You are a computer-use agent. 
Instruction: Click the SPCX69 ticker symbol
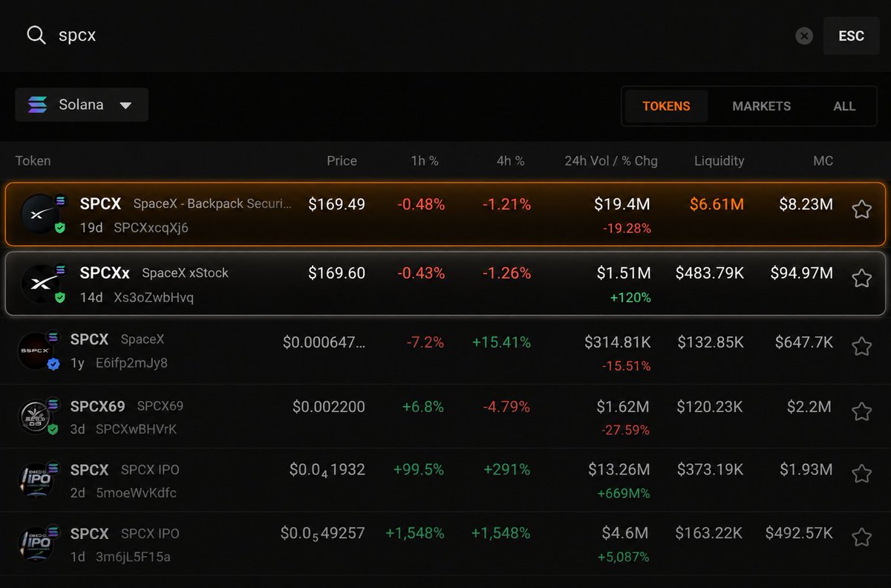point(98,406)
